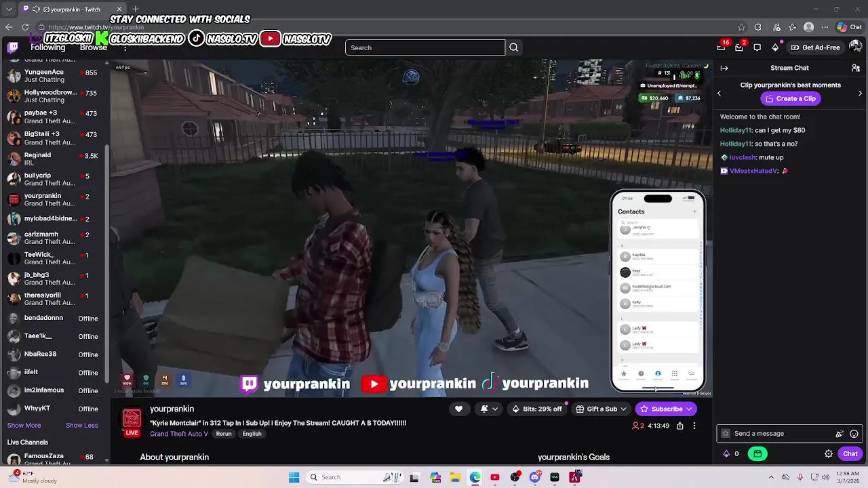The width and height of the screenshot is (868, 488).
Task: Select offline channel NbaRee38
Action: [x=54, y=354]
